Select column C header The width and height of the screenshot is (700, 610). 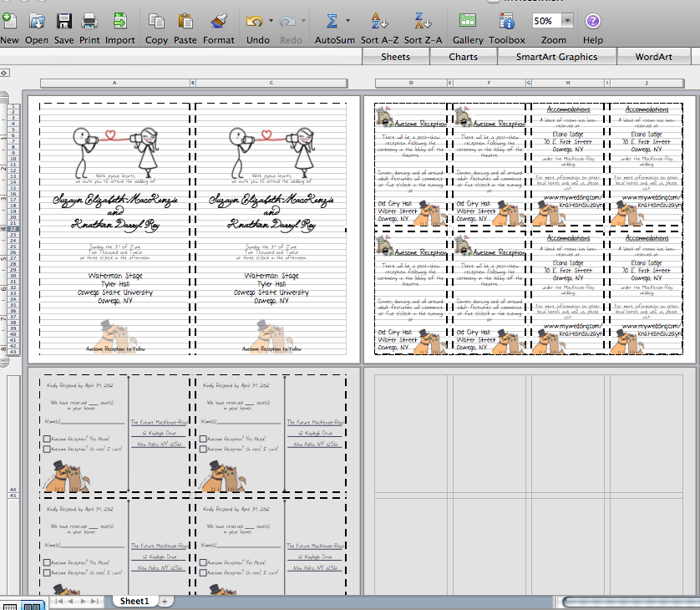point(271,83)
